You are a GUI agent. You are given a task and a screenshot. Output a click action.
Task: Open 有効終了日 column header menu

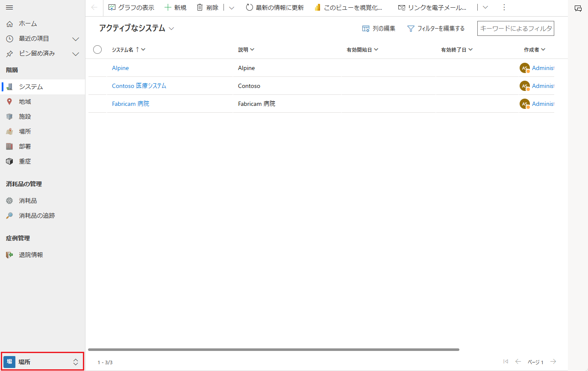point(457,50)
